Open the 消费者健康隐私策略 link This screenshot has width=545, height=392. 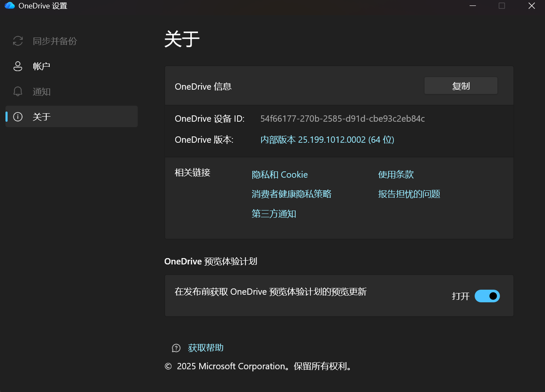(291, 194)
